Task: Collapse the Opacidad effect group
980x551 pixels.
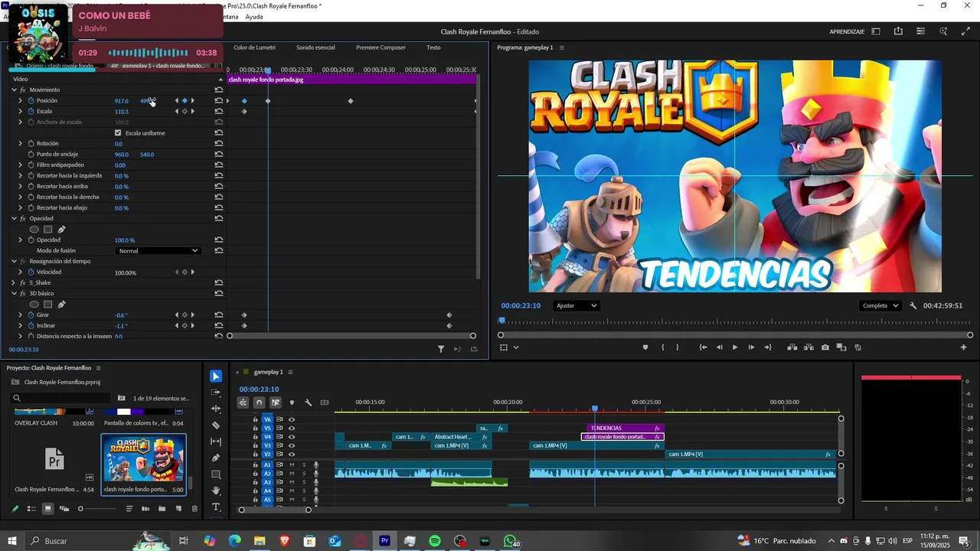Action: [x=14, y=219]
